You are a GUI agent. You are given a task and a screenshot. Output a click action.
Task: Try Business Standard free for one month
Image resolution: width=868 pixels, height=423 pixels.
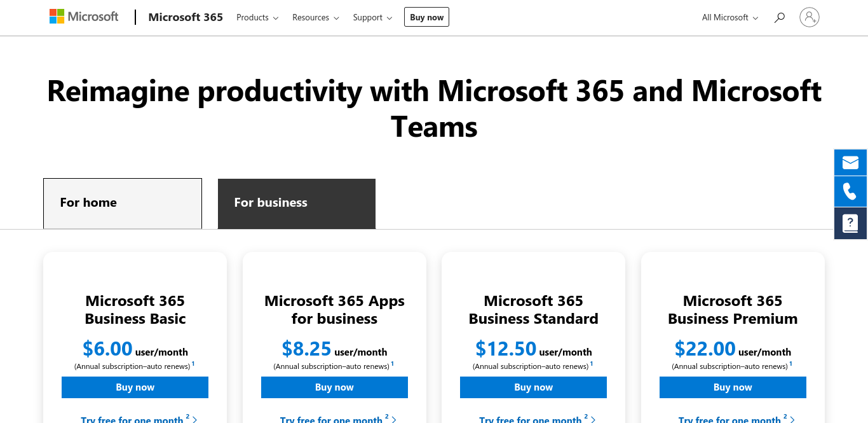coord(538,419)
